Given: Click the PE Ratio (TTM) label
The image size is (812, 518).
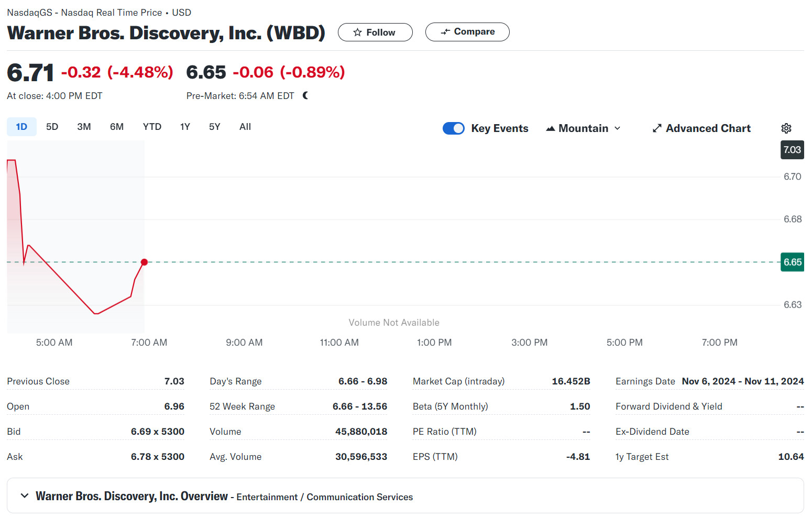Looking at the screenshot, I should 445,432.
